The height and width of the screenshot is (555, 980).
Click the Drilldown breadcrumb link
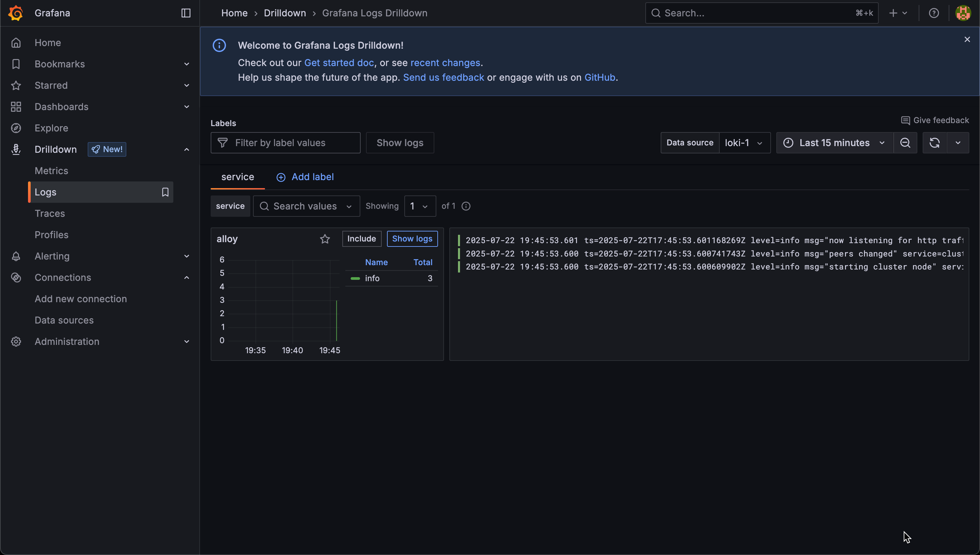click(x=285, y=13)
